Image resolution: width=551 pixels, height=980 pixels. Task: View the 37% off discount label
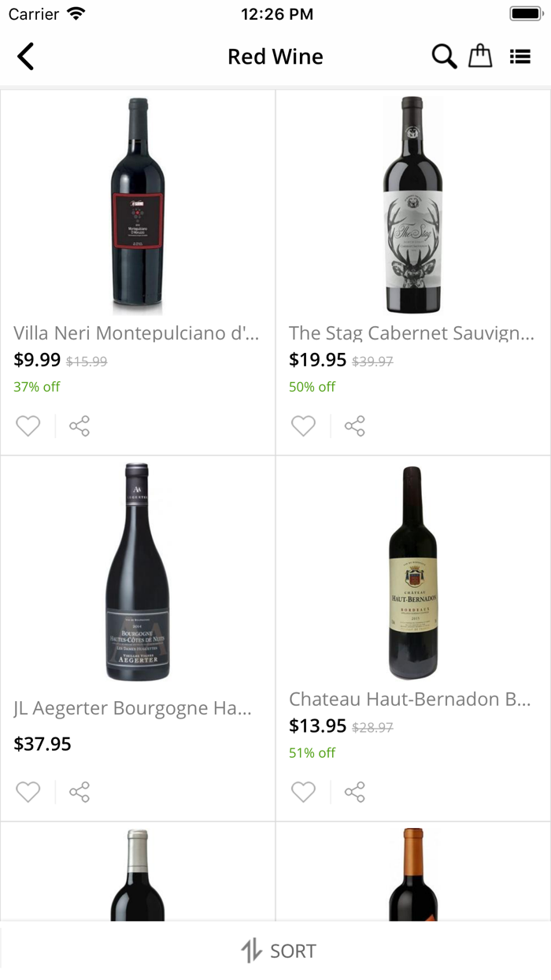click(x=36, y=387)
